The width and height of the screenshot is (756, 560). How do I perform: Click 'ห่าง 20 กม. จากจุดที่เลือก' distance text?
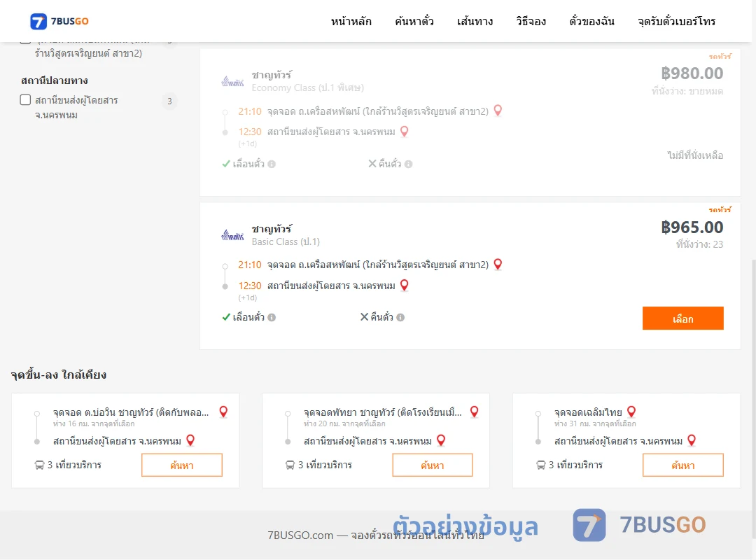(x=344, y=423)
